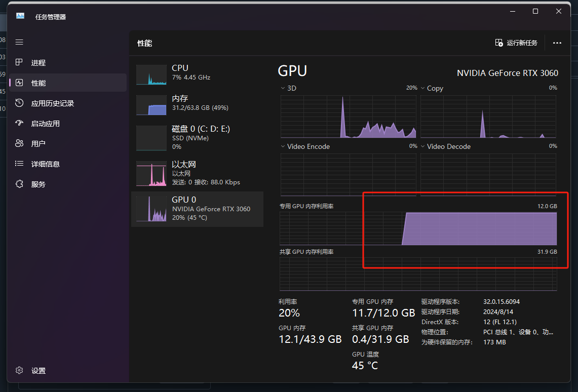Image resolution: width=578 pixels, height=392 pixels.
Task: Click driver date 2024/8/14
Action: click(x=498, y=311)
